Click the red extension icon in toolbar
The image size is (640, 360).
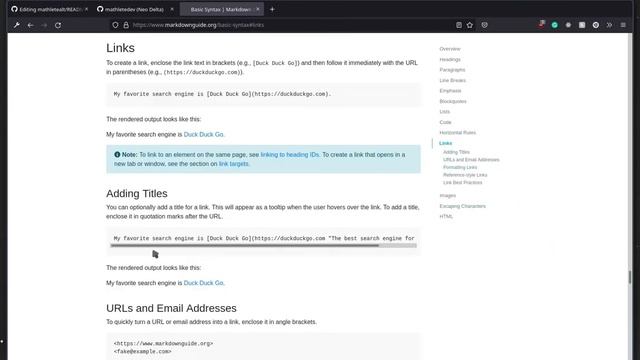541,24
